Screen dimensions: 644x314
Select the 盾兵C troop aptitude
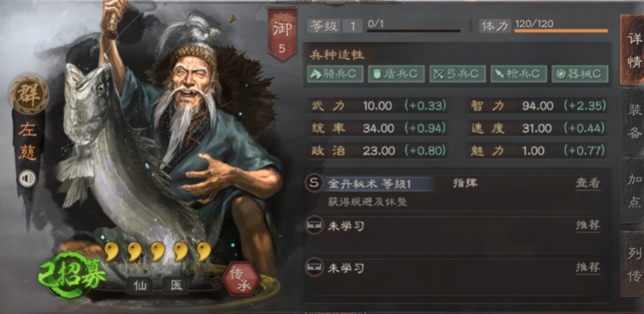[x=396, y=74]
